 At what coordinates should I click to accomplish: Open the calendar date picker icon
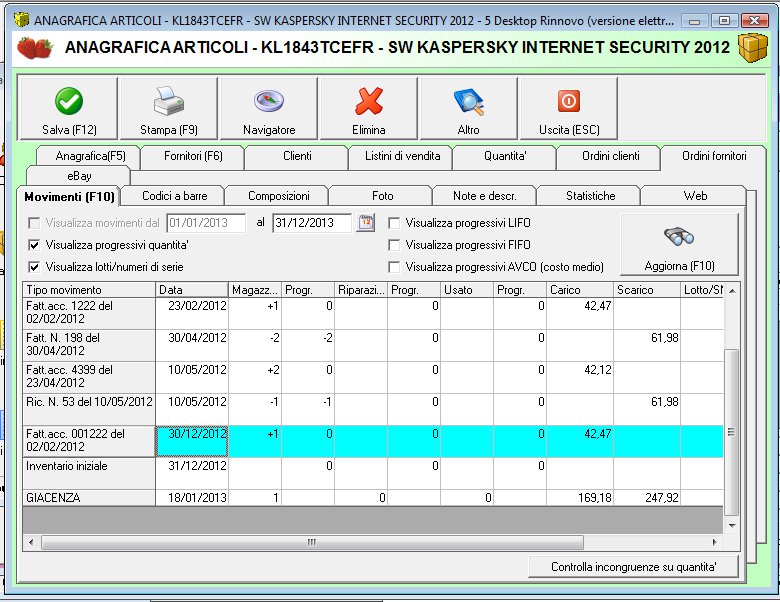366,222
